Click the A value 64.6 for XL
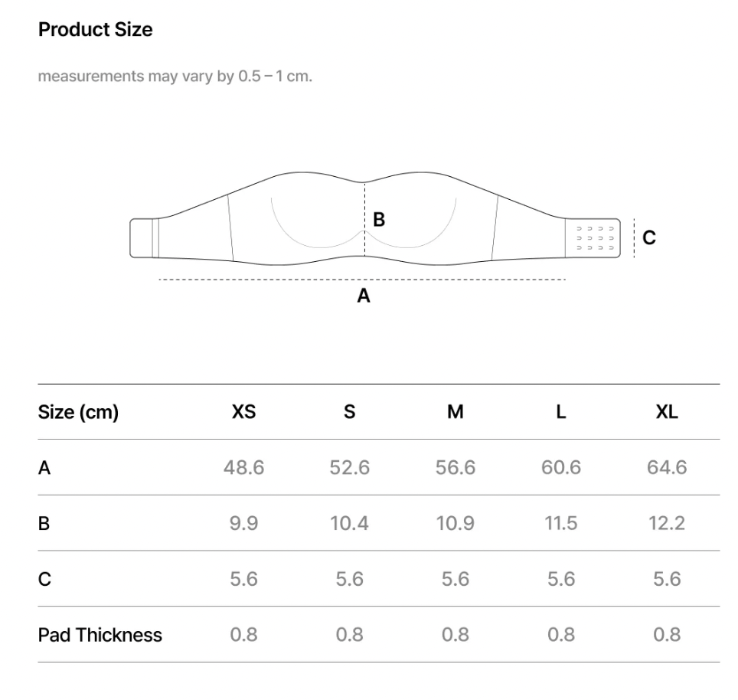The width and height of the screenshot is (738, 700). click(667, 467)
